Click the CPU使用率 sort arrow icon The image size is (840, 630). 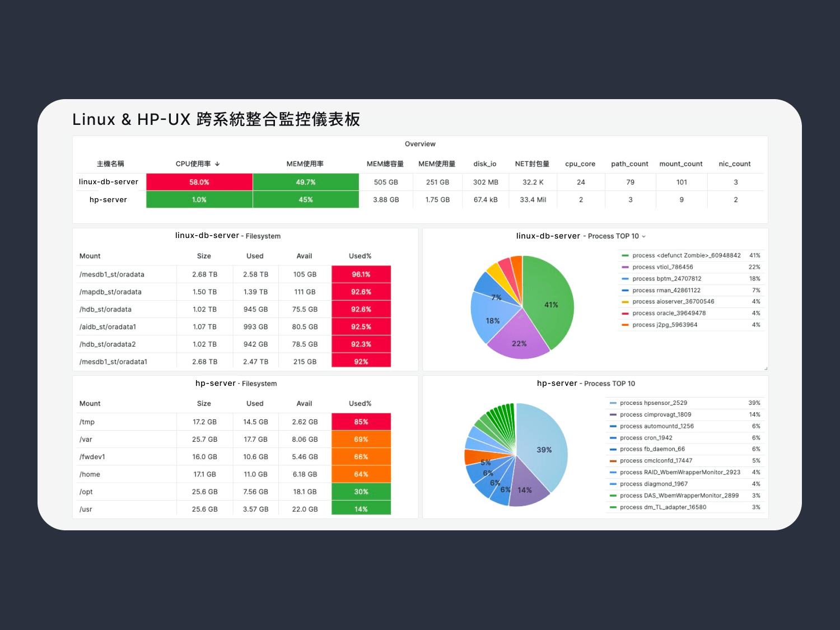[x=217, y=164]
